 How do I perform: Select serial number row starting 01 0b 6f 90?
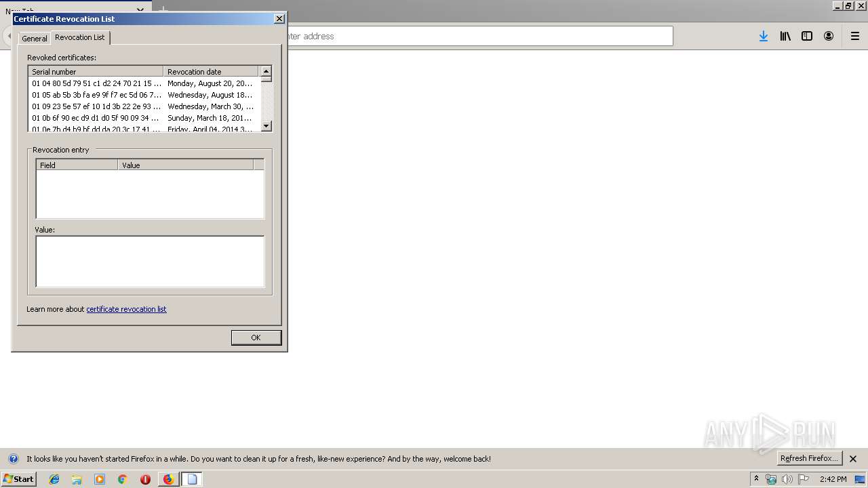click(96, 118)
